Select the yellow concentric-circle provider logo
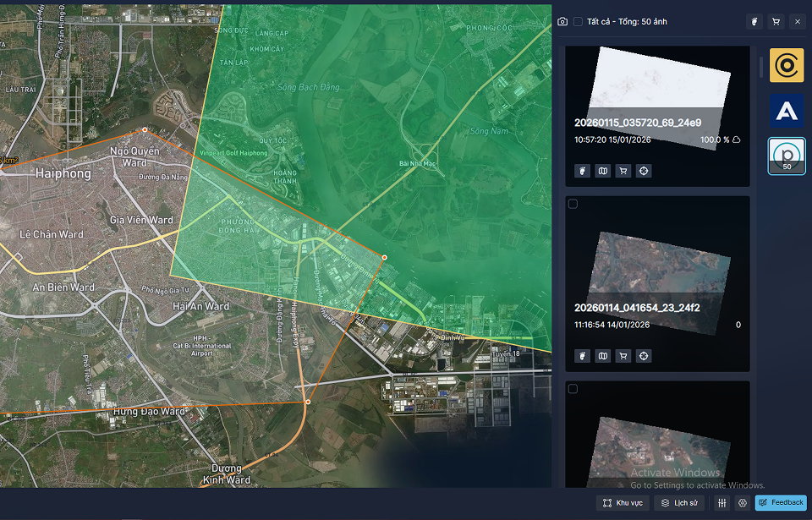 (x=786, y=66)
